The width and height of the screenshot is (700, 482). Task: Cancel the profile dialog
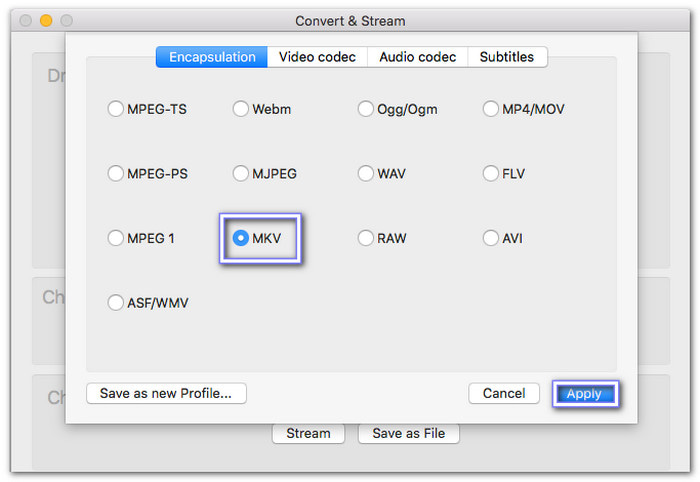tap(504, 394)
